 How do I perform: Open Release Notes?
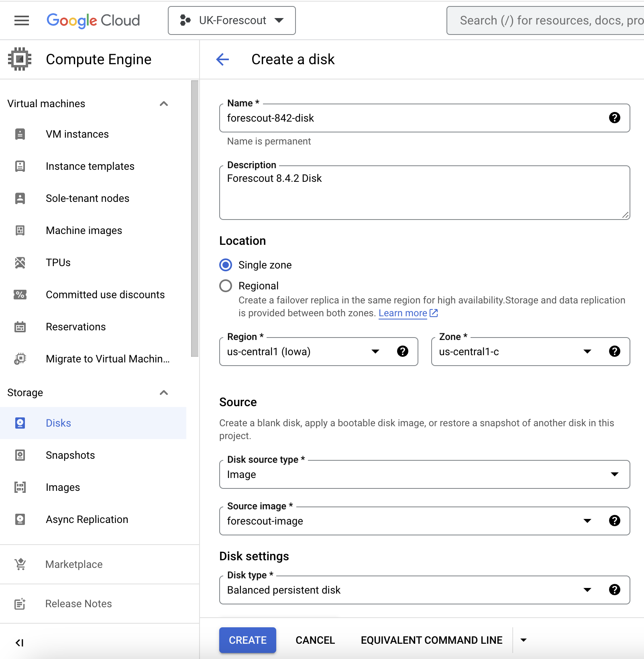click(x=78, y=603)
